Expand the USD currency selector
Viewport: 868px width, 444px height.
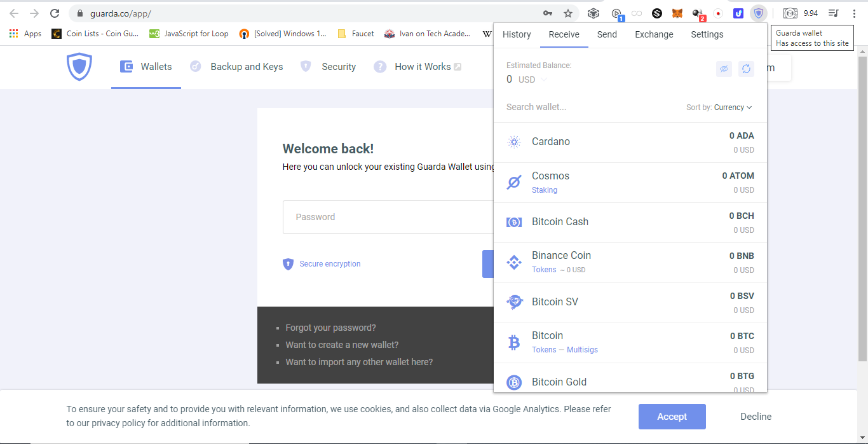532,80
